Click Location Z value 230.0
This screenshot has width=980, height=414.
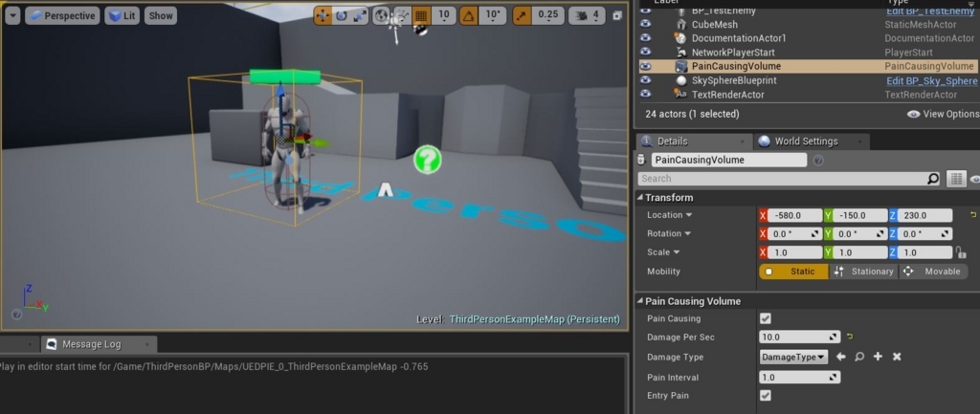click(x=924, y=215)
